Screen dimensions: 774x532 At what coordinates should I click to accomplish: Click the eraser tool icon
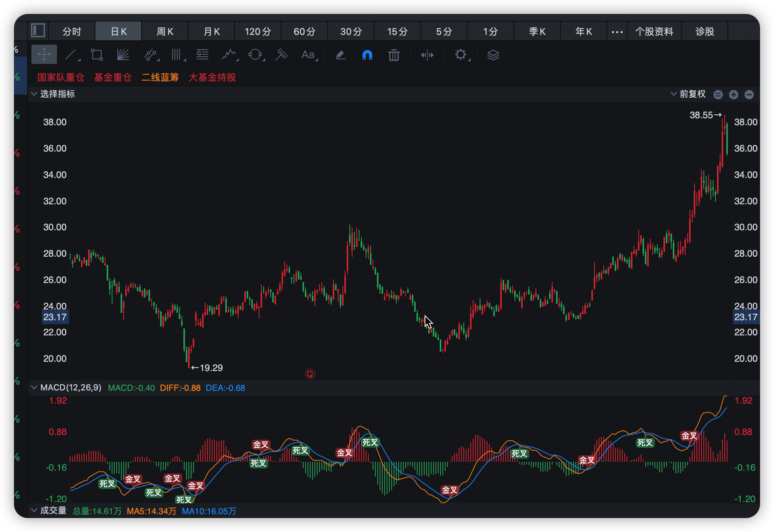click(x=340, y=55)
